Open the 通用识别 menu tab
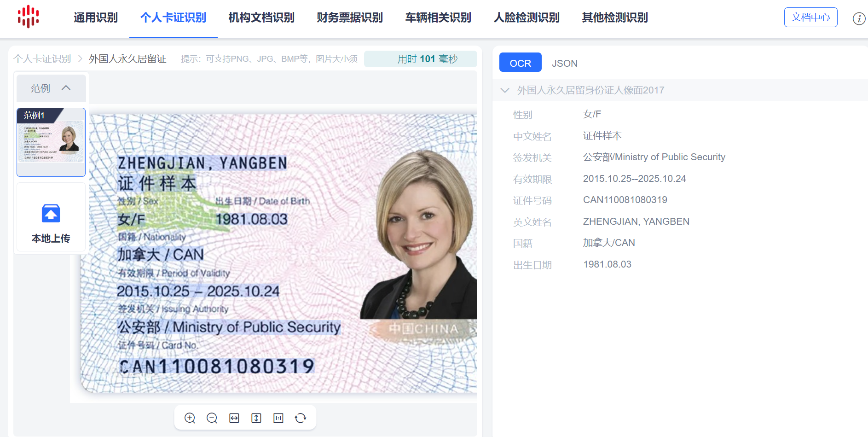 click(96, 17)
